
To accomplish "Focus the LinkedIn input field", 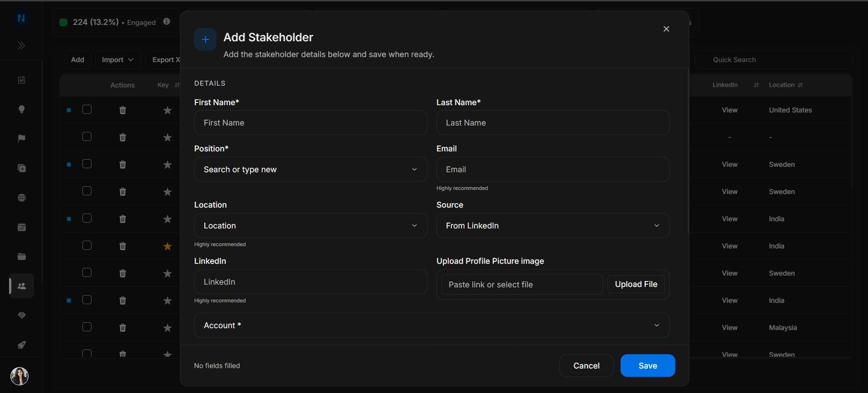I will (311, 282).
